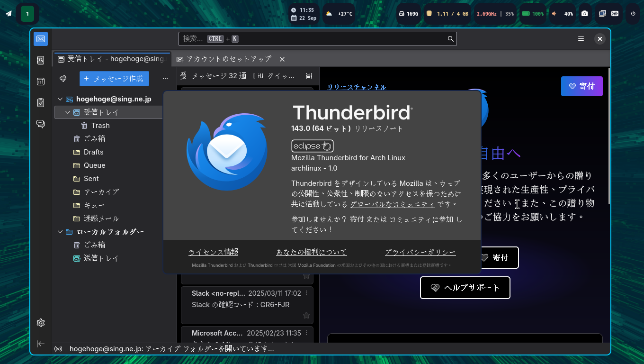The height and width of the screenshot is (364, 644).
Task: Open Thunderbird settings gear icon
Action: [41, 323]
